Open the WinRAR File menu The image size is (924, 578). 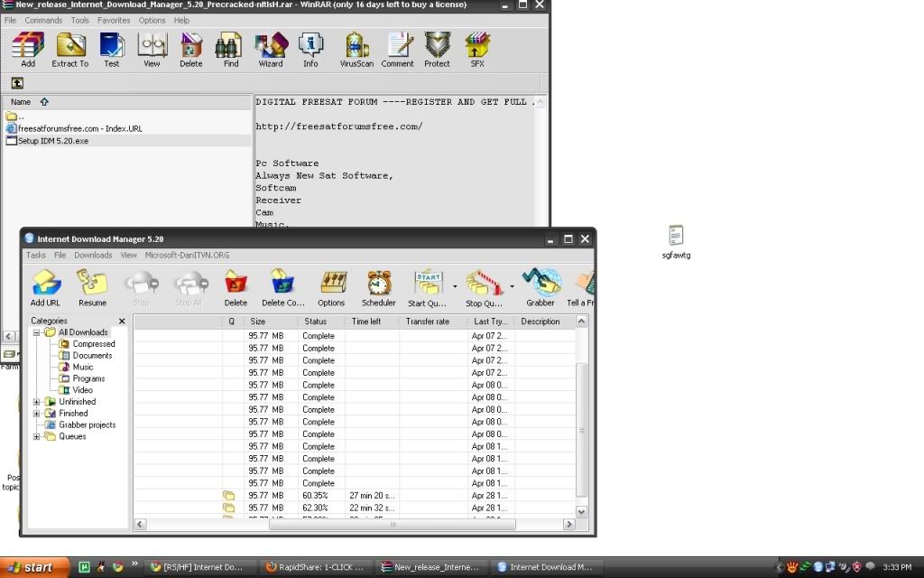click(x=10, y=20)
